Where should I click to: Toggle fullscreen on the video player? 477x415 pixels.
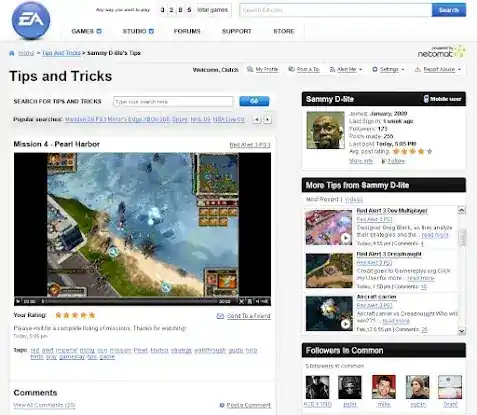click(241, 301)
